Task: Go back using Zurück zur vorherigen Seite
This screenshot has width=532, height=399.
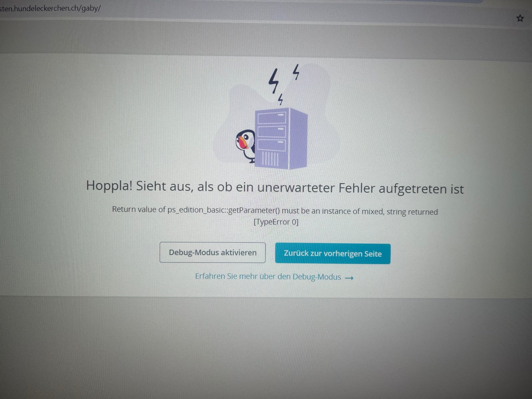Action: (x=333, y=254)
